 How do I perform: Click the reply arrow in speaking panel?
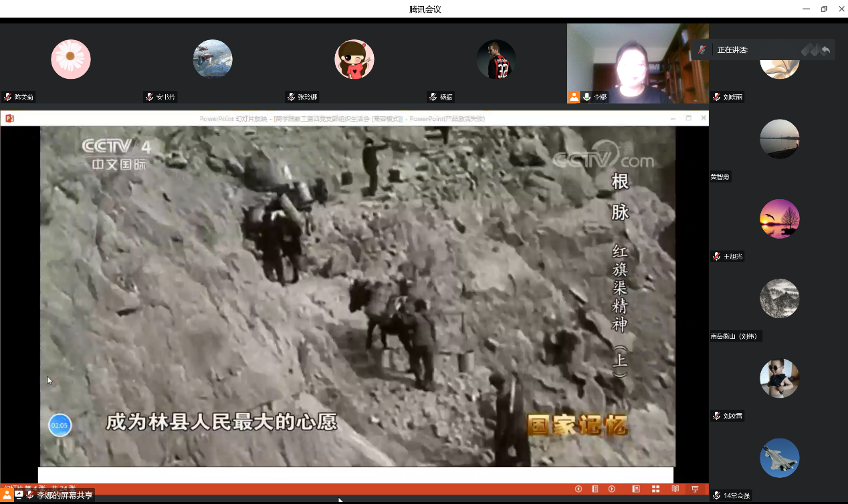pos(826,50)
